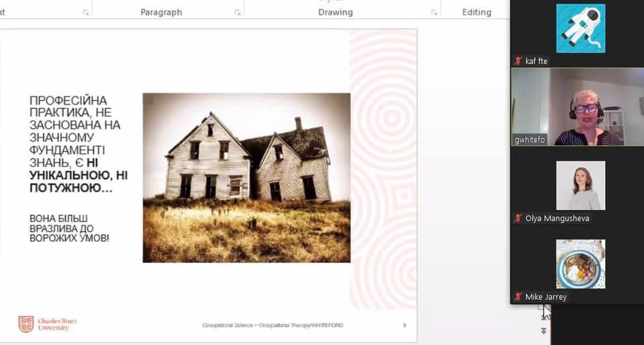Click the Drawing group label

(335, 12)
